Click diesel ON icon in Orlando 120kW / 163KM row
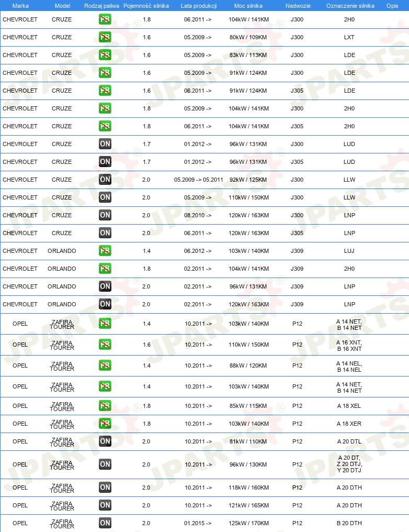Viewport: 409px width, 532px height. point(105,304)
